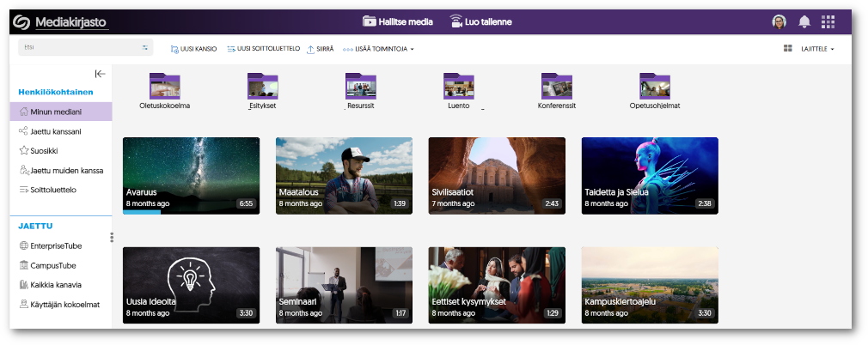Play the Taidetta ja Sielua video
The width and height of the screenshot is (868, 345).
pyautogui.click(x=650, y=176)
